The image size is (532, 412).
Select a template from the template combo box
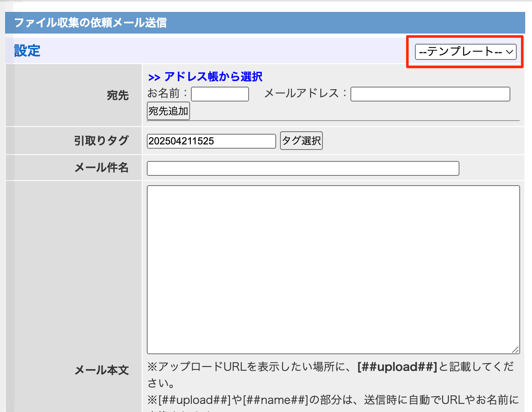tap(465, 51)
